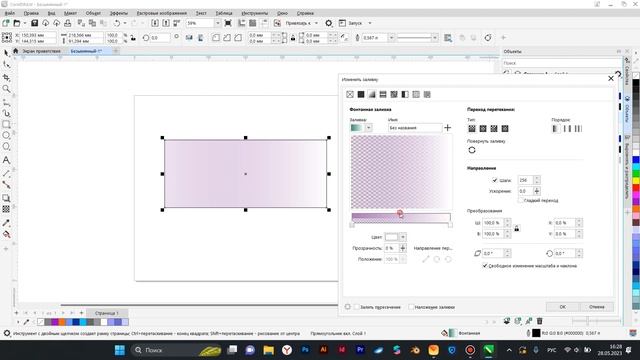Image resolution: width=640 pixels, height=360 pixels.
Task: Click the OK button in the fill dialog
Action: (x=562, y=307)
